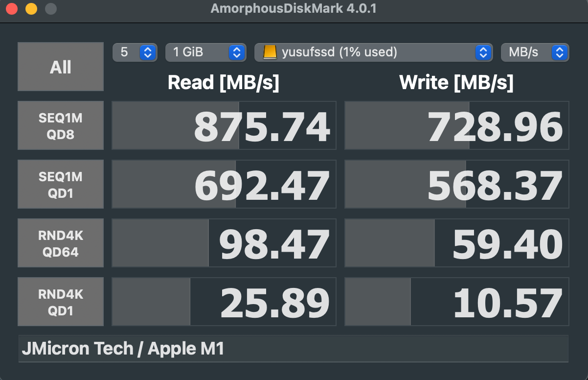Click the blue arrows on the MB/s selector
Screen dimensions: 588x380
(560, 52)
